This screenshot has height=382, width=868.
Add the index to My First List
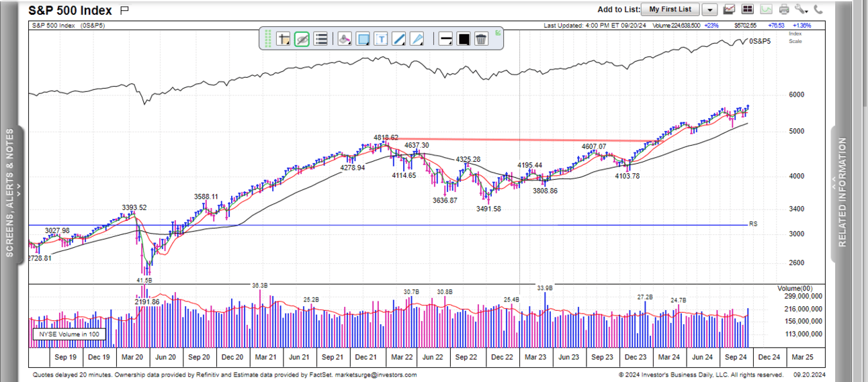click(x=670, y=9)
